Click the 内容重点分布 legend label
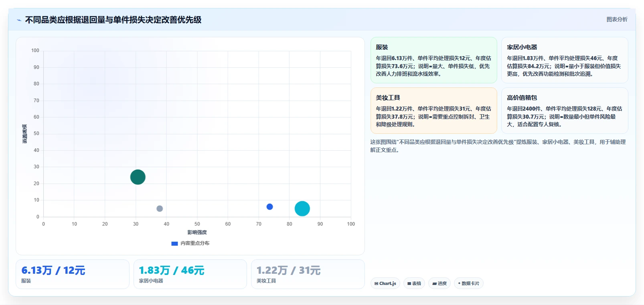Screen dimensions: 644x305 pyautogui.click(x=195, y=243)
